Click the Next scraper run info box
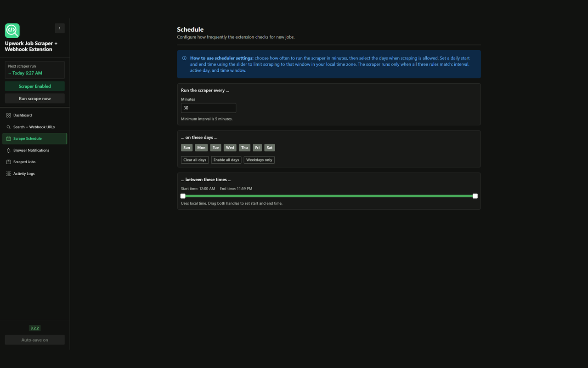This screenshot has height=368, width=588. point(35,70)
